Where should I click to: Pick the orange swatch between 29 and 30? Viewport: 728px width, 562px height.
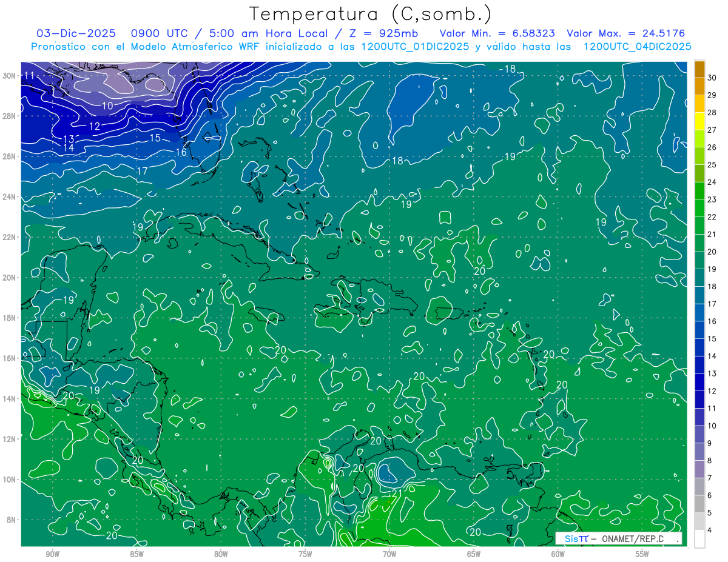699,86
